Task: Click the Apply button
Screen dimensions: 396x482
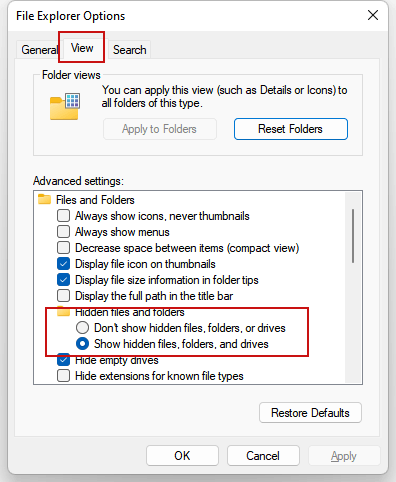Action: click(x=344, y=455)
